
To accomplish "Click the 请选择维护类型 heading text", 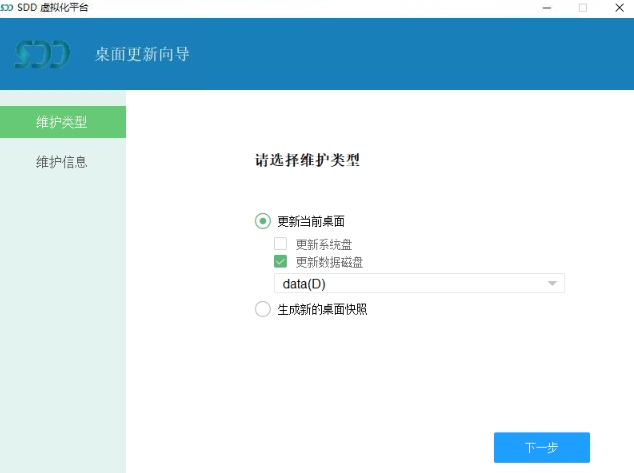I will 307,159.
